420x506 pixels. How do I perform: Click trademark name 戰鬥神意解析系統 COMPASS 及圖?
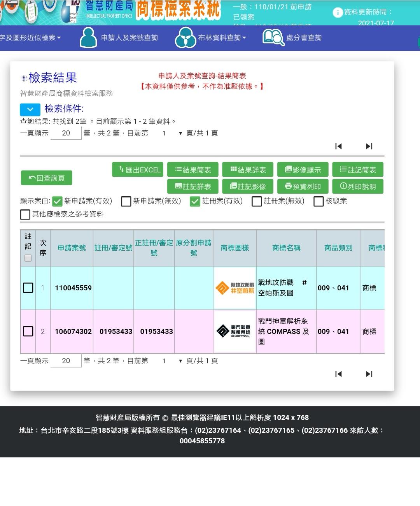(283, 331)
